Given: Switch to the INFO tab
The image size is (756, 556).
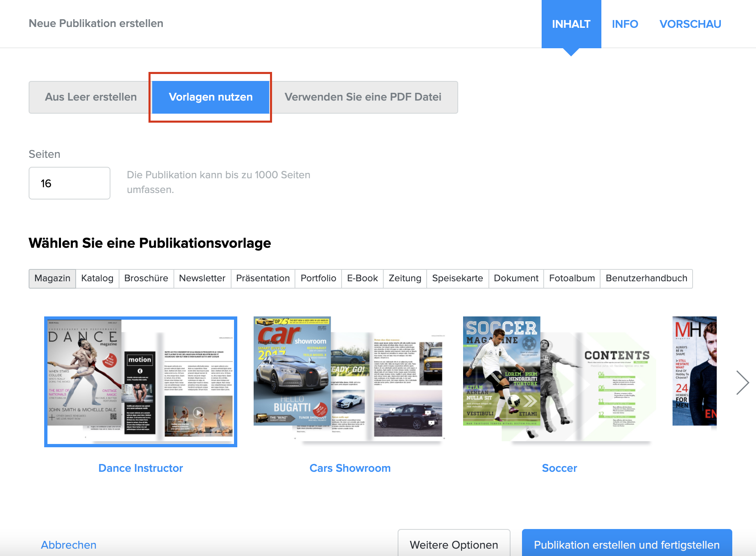Looking at the screenshot, I should (625, 24).
